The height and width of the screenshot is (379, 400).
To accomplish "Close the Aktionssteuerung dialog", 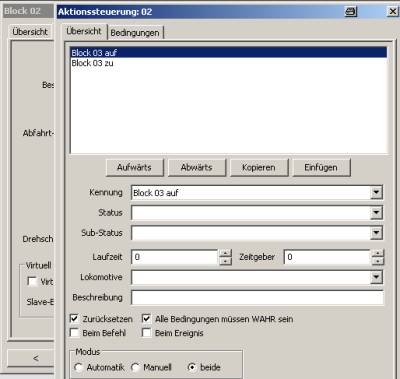I will pos(393,12).
